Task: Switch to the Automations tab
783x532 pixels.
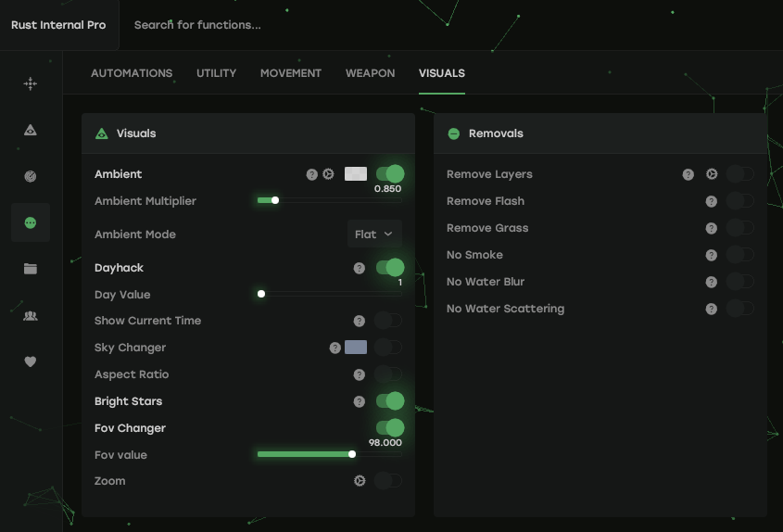Action: [132, 73]
